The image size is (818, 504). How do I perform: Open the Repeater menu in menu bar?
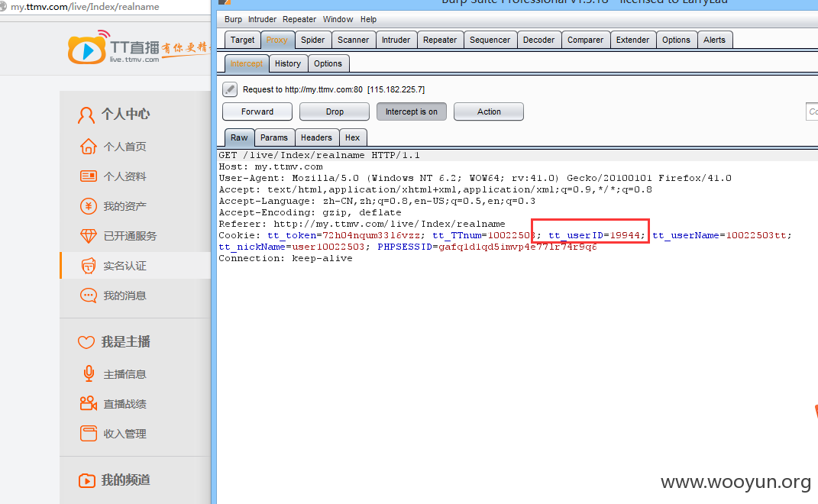coord(299,19)
